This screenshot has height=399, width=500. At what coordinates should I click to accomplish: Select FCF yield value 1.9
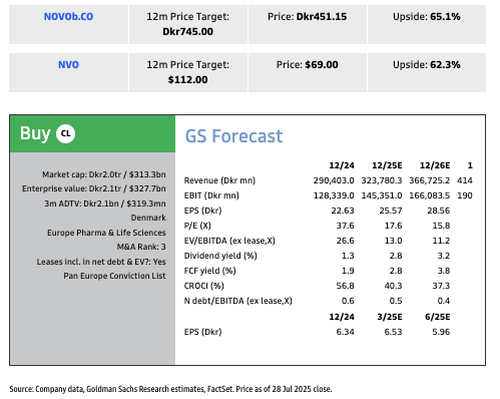click(x=348, y=271)
